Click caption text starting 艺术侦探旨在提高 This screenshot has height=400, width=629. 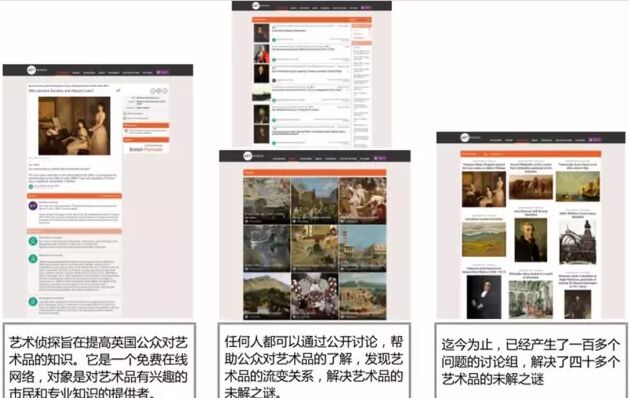pyautogui.click(x=99, y=368)
